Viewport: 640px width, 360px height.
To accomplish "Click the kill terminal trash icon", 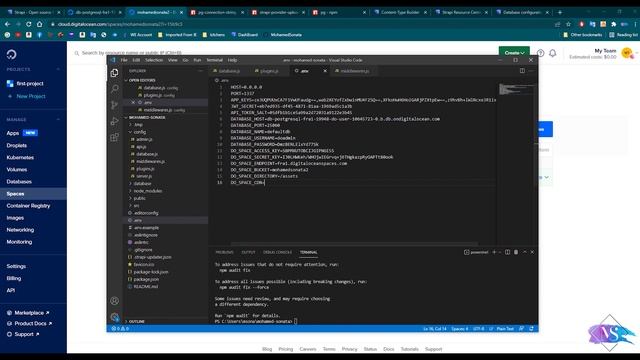I will tap(516, 252).
